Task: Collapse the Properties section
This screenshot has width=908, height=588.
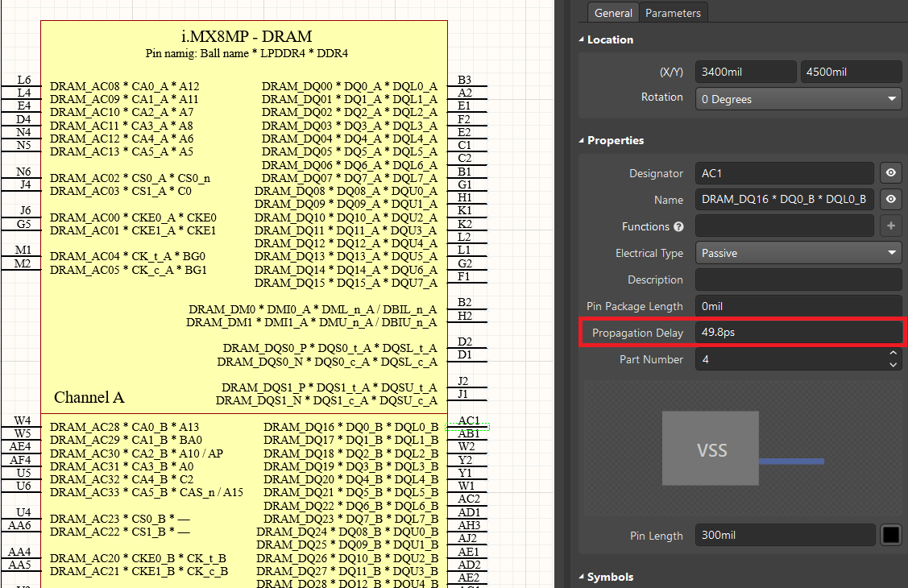Action: [582, 140]
